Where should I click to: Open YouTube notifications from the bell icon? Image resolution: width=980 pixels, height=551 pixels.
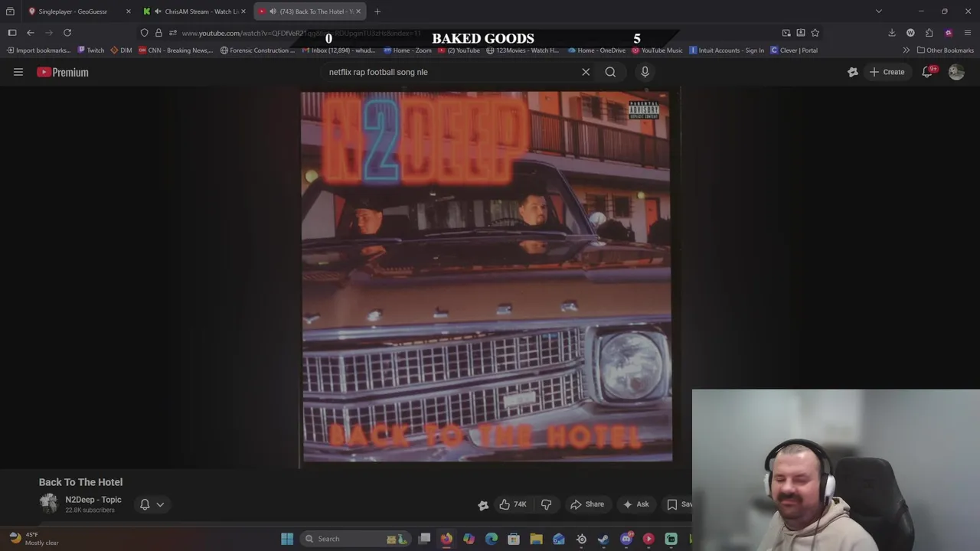point(927,72)
